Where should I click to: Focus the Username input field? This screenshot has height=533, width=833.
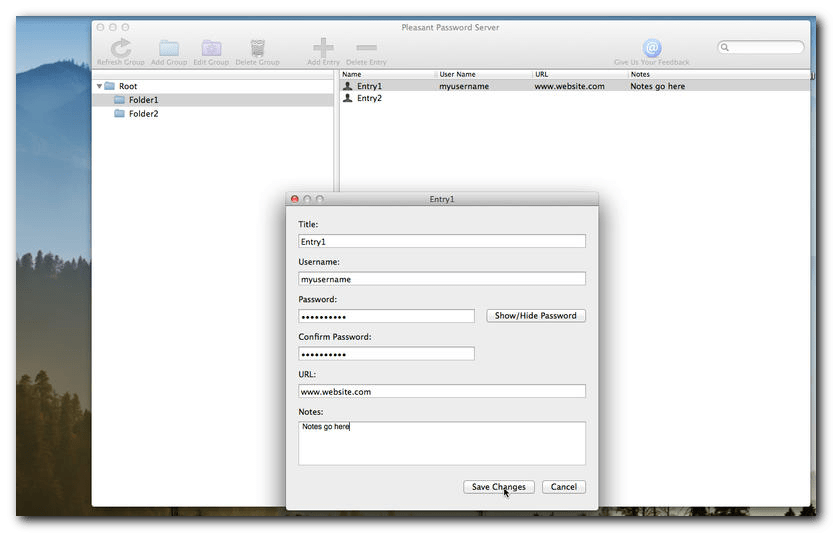pos(442,279)
